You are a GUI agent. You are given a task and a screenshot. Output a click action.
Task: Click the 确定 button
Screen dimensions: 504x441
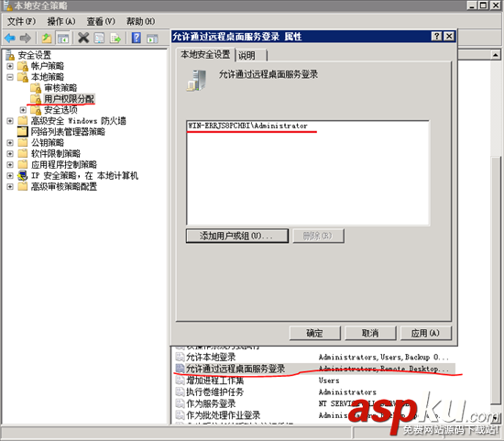pos(314,333)
